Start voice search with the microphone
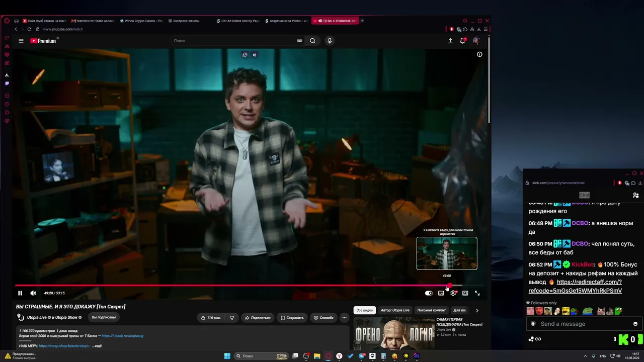 [330, 41]
